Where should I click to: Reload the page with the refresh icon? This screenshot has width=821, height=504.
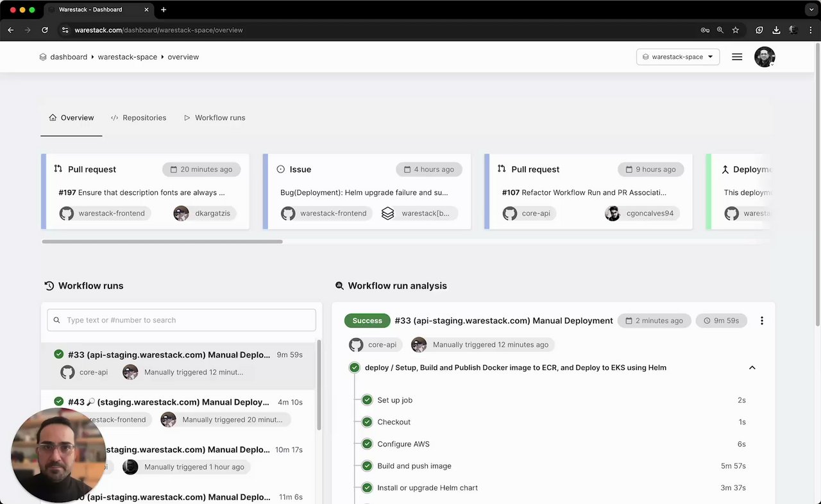tap(45, 30)
